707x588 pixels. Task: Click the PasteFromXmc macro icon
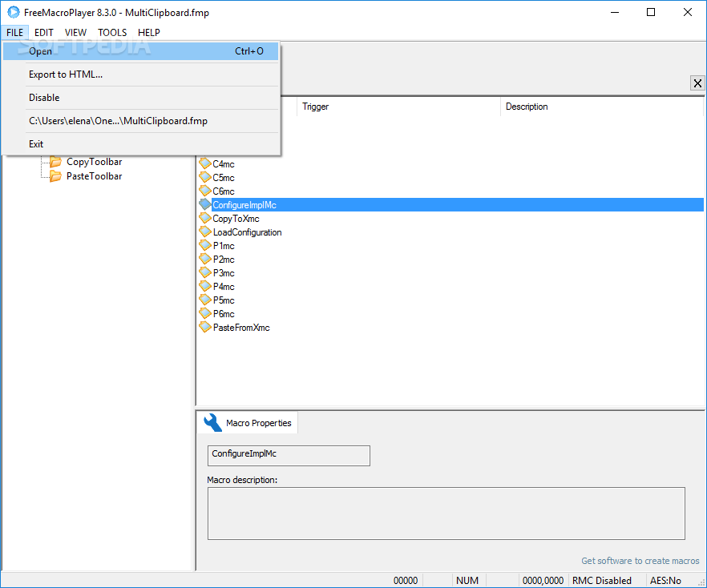205,327
